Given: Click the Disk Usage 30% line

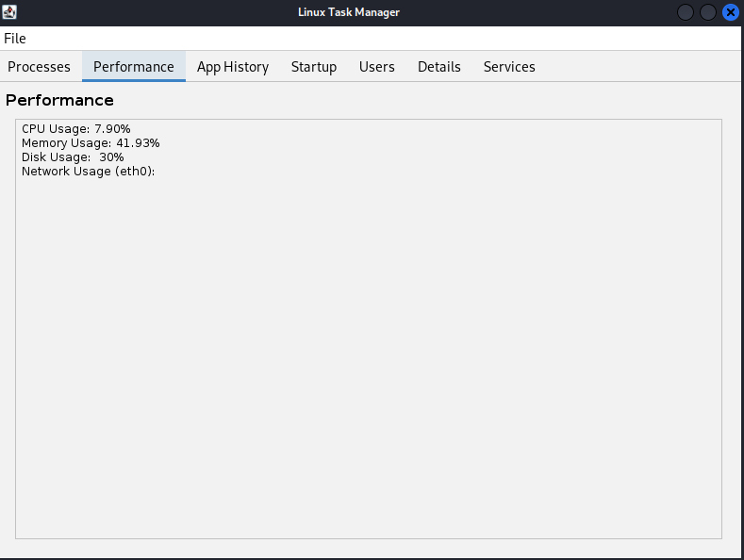Looking at the screenshot, I should tap(73, 157).
